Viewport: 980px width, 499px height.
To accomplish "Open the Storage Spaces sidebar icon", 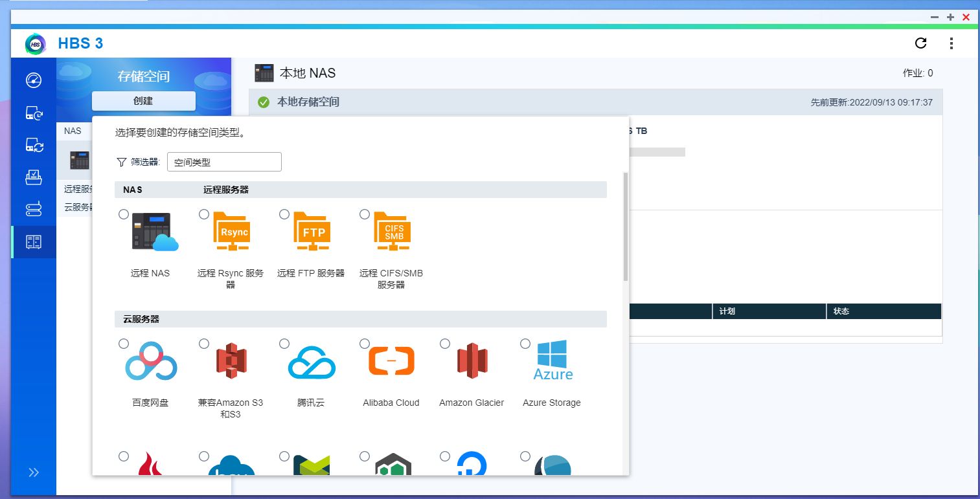I will (34, 242).
